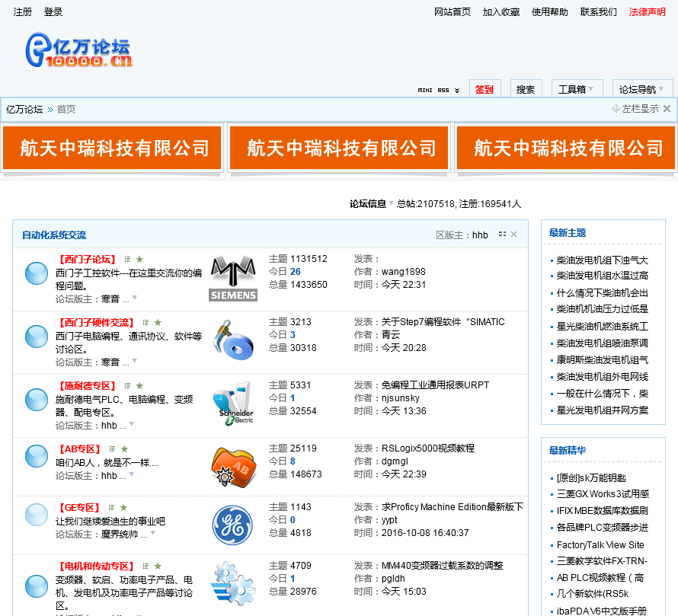678x616 pixels.
Task: Open the 搜索 tab
Action: click(526, 90)
